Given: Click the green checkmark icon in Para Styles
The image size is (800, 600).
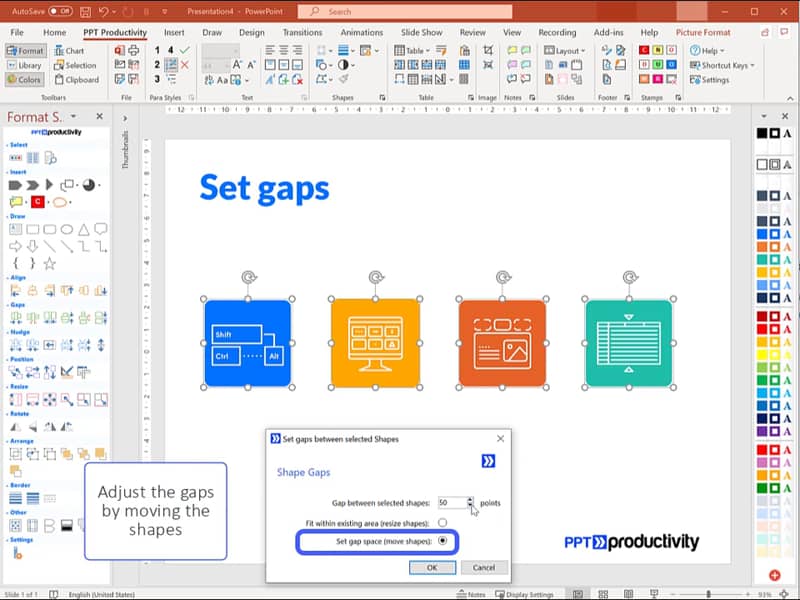Looking at the screenshot, I should pyautogui.click(x=185, y=50).
